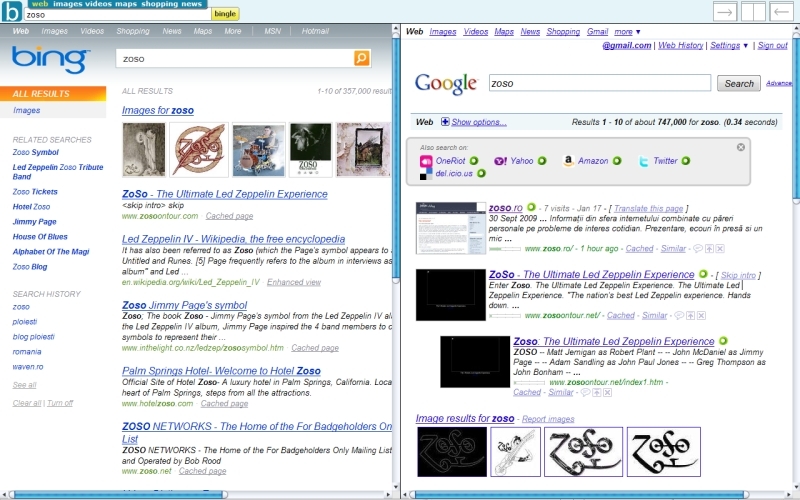
Task: Click the split-view pane layout icon
Action: click(753, 12)
